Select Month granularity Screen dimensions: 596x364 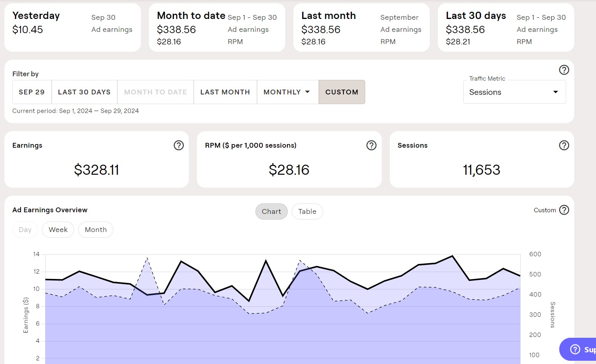point(96,230)
